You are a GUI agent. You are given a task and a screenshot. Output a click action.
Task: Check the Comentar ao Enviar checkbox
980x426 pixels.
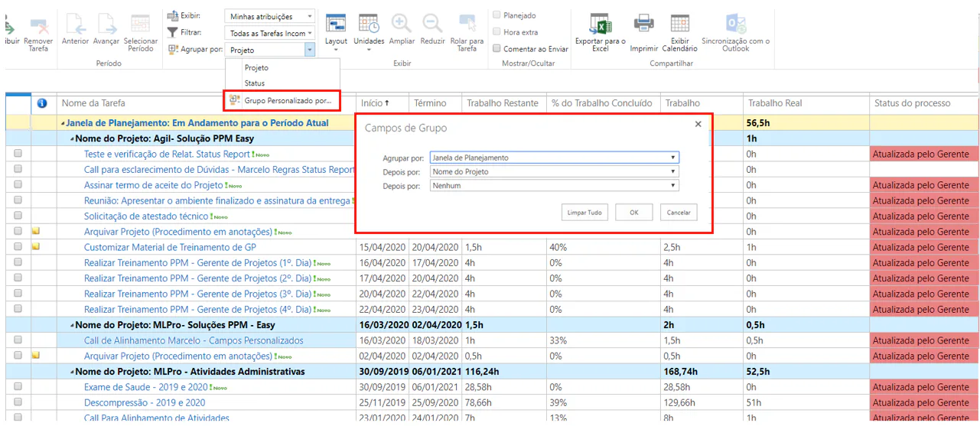tap(497, 49)
